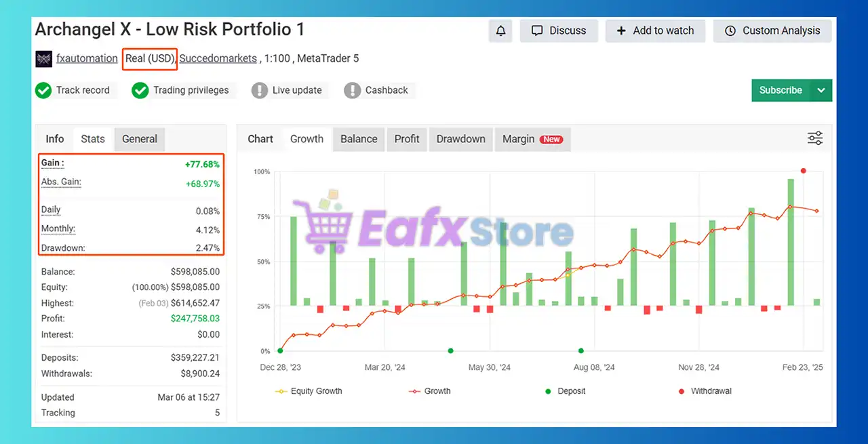Click the fxautomation avatar image
The height and width of the screenshot is (444, 868).
43,58
